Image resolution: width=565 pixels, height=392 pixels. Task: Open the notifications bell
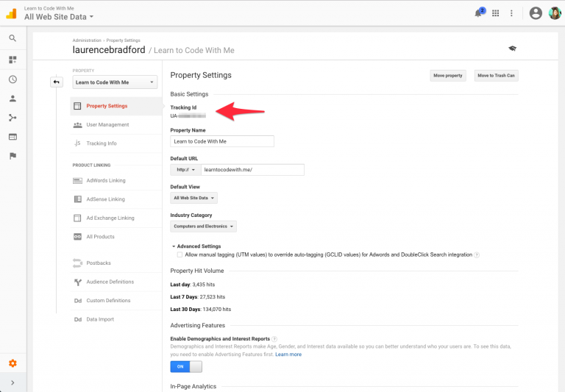tap(478, 13)
